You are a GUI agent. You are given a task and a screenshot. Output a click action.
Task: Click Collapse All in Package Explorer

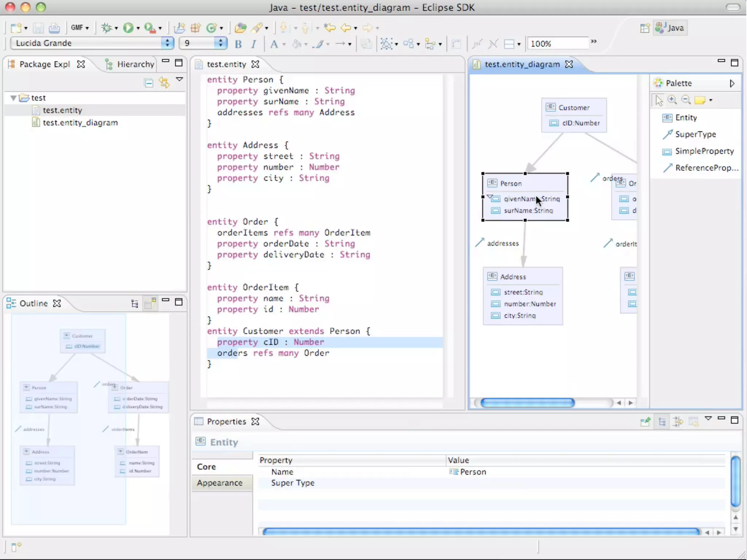(x=149, y=83)
